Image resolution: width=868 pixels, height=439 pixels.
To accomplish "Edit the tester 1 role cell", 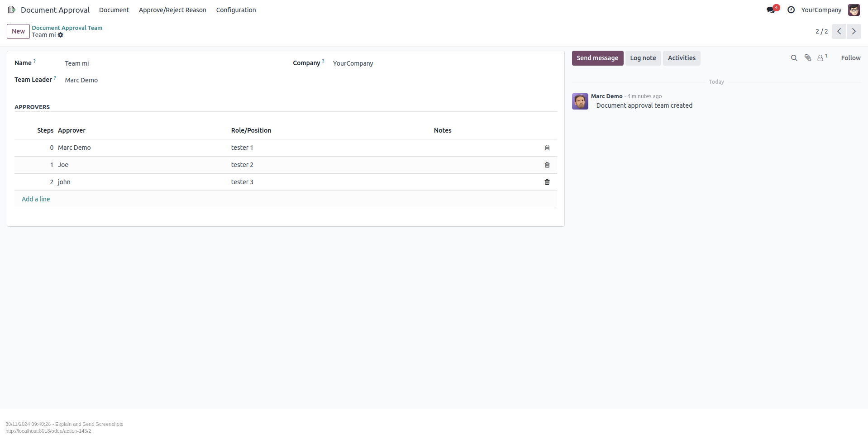I will point(330,148).
